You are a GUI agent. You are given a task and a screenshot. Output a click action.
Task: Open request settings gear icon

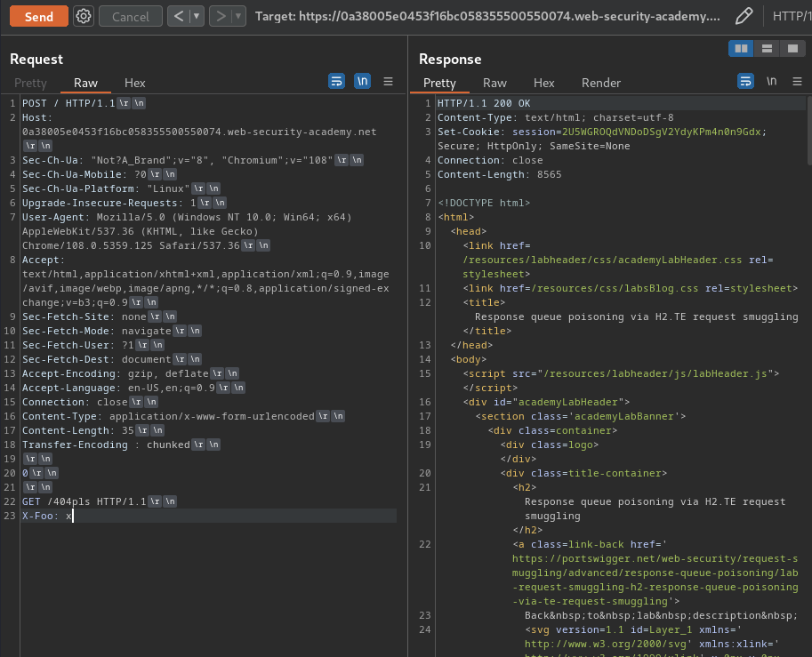pyautogui.click(x=84, y=17)
